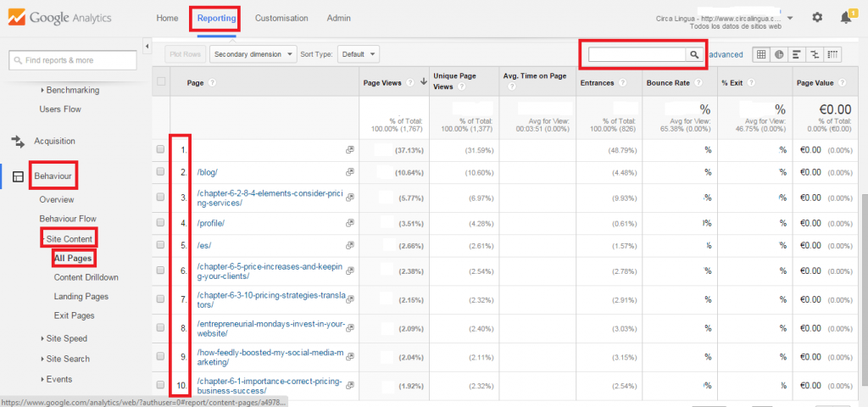
Task: Click the advanced filter link
Action: [x=726, y=55]
